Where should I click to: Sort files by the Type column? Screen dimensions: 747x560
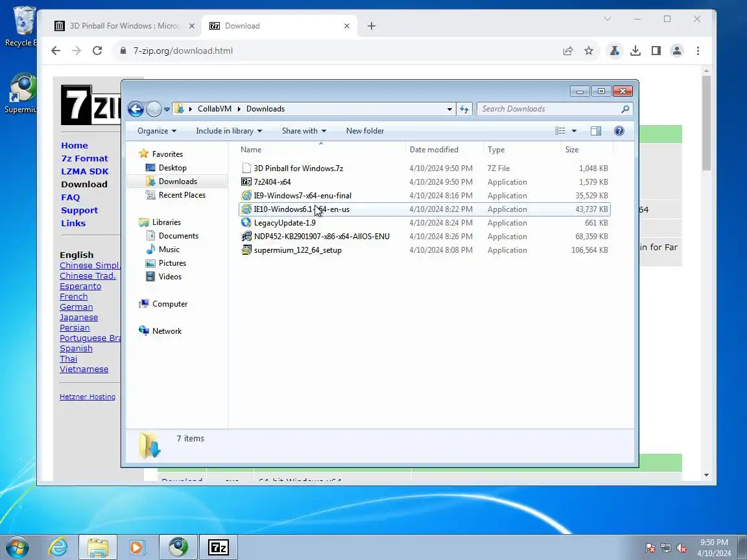(x=521, y=150)
